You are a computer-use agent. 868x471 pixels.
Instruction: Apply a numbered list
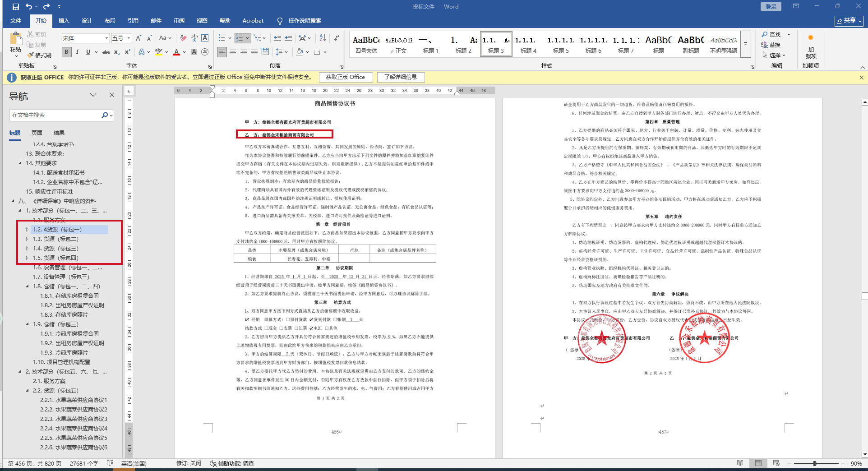240,38
